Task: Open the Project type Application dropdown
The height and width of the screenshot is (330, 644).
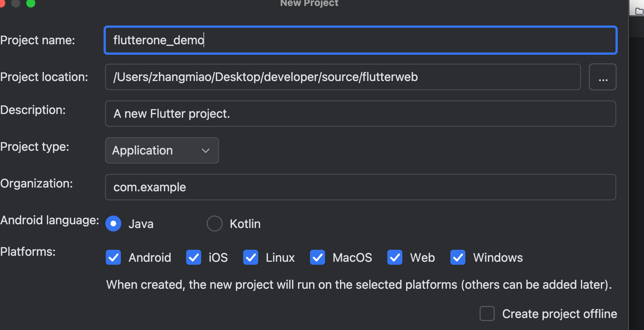Action: tap(162, 150)
